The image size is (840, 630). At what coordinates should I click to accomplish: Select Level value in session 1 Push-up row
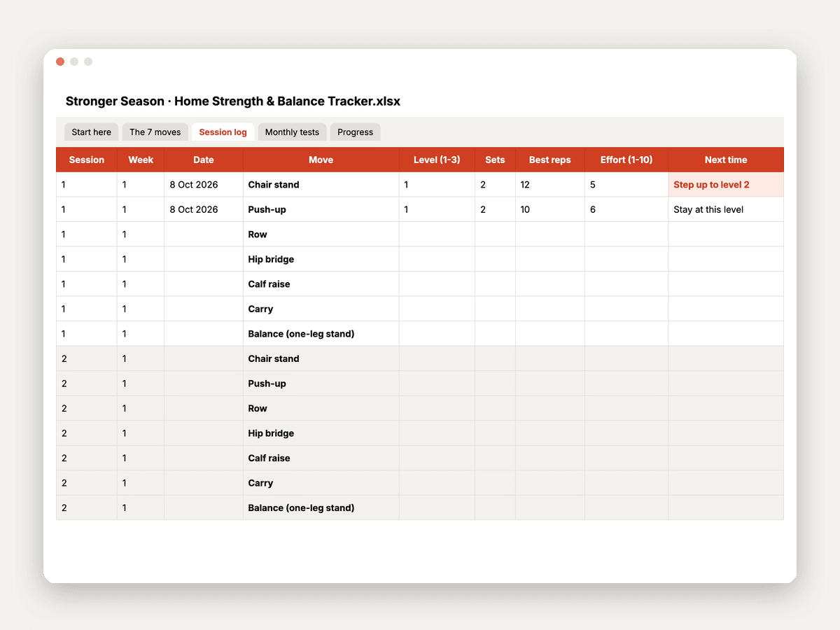[x=437, y=209]
